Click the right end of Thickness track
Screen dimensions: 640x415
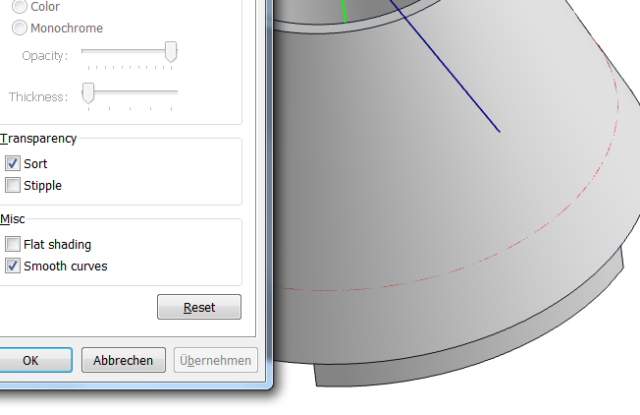coord(175,92)
